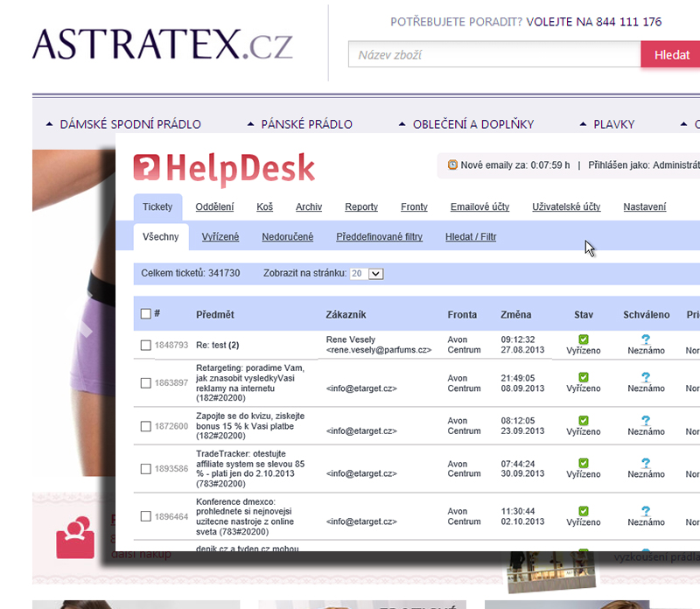Go to Emailové účty tab

pyautogui.click(x=479, y=206)
